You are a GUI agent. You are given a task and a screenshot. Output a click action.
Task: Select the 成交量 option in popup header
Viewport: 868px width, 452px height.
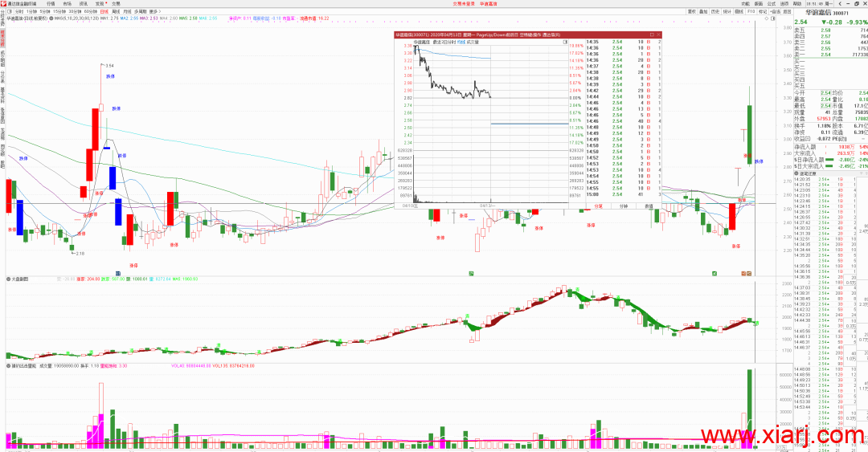point(473,42)
